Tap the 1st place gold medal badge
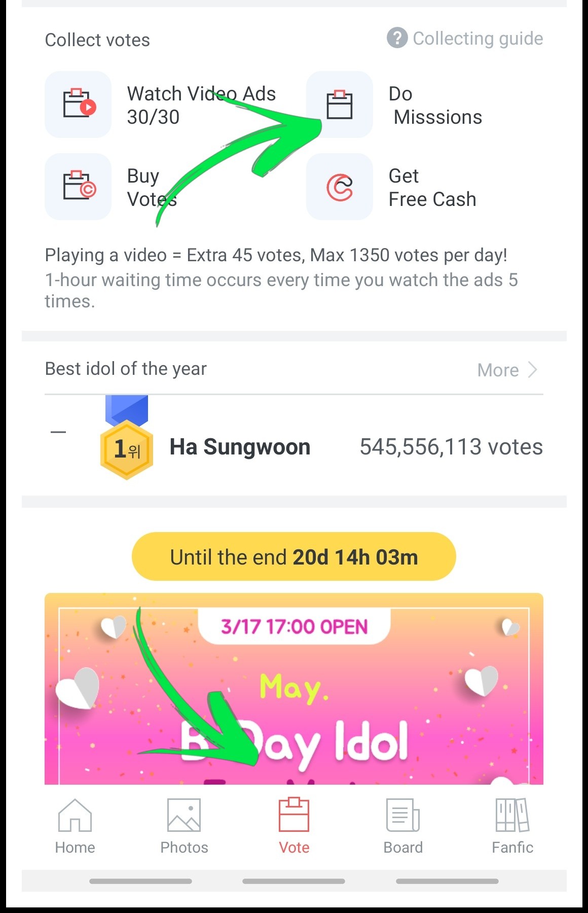 point(127,438)
